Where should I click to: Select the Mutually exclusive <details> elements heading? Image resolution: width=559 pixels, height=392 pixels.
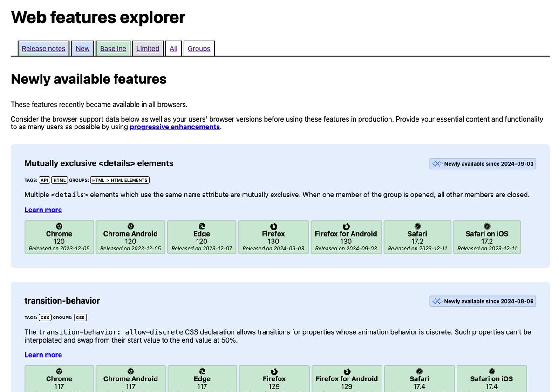click(99, 163)
